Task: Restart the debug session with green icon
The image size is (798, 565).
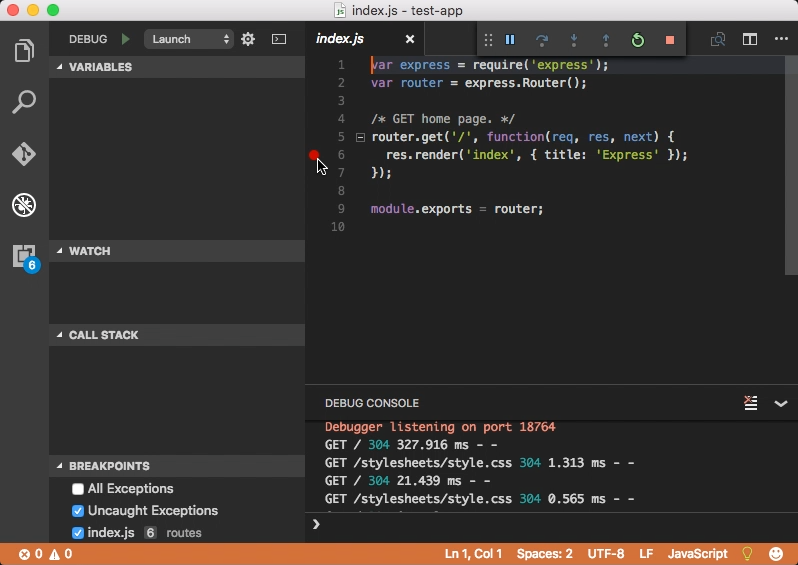Action: [638, 40]
